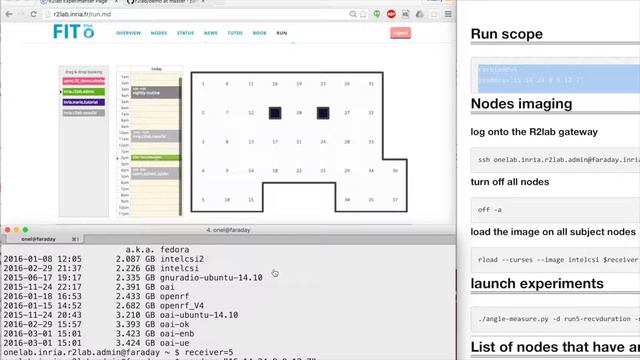This screenshot has width=640, height=360.
Task: Click the 'today' calendar header
Action: point(156,69)
